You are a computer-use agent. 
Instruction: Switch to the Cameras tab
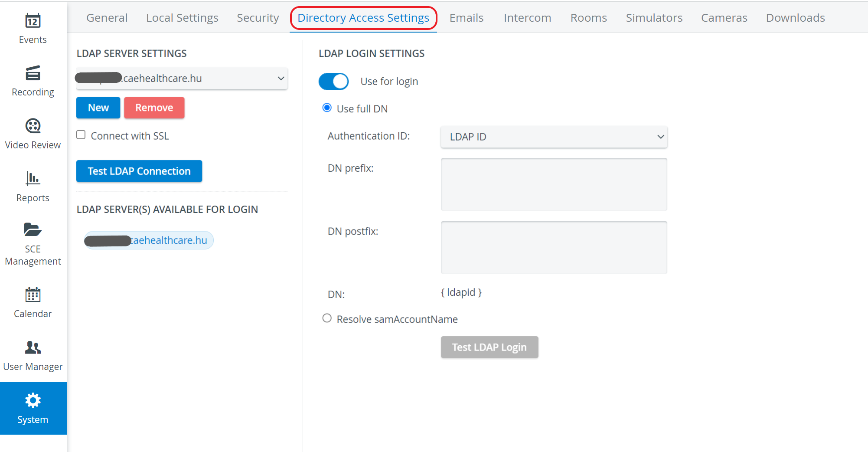tap(724, 18)
